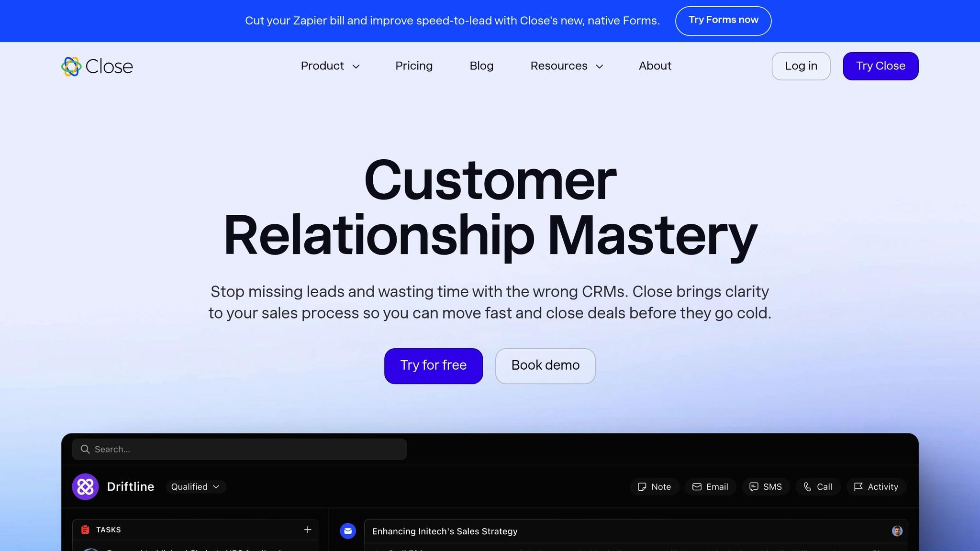Log an Activity with flag button

pos(876,487)
